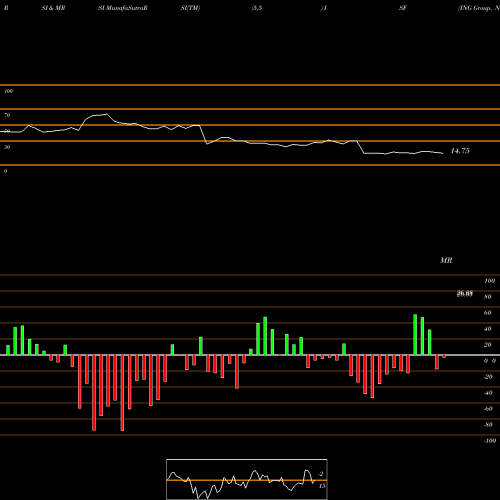The image size is (500, 500).
Task: Click the -40 label on the MR axis
Action: point(488,393)
